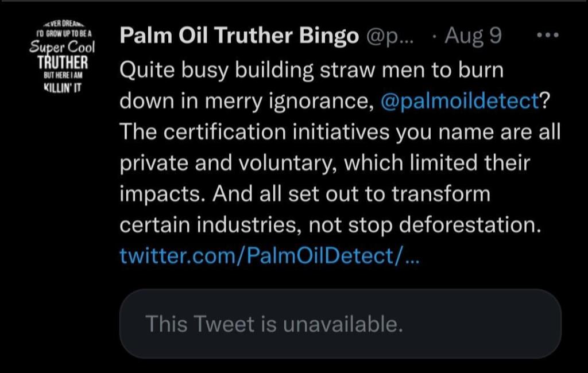Click the 'This Tweet is unavailable.' text
Viewport: 588px width, 373px height.
point(274,324)
